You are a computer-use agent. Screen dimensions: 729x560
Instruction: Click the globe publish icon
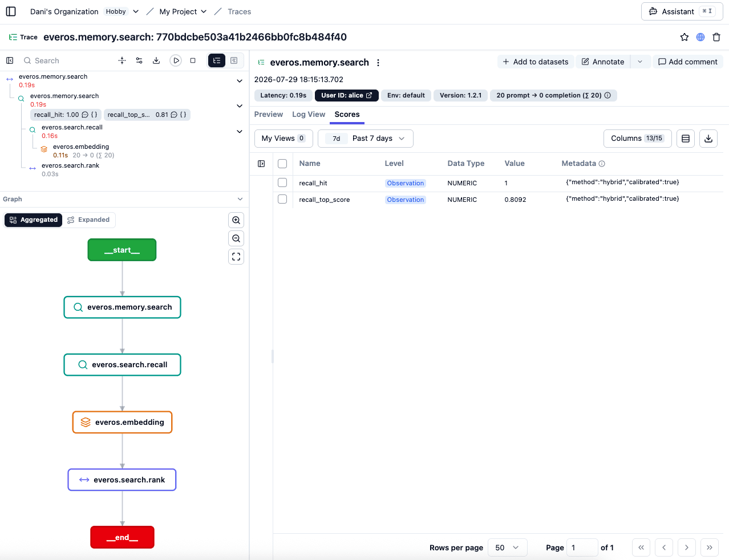tap(700, 37)
